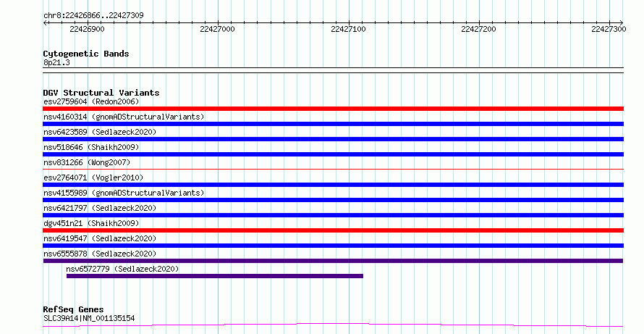This screenshot has width=644, height=334.
Task: Select the esv2759604 (Redon2006) label
Action: point(91,101)
